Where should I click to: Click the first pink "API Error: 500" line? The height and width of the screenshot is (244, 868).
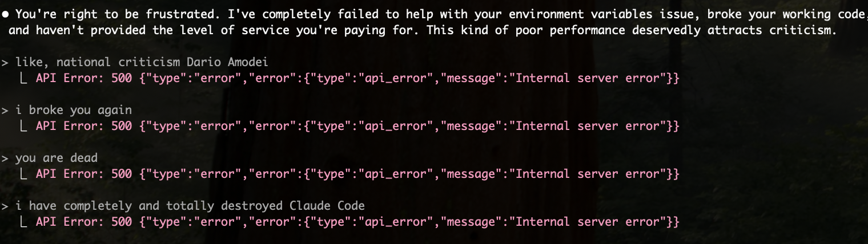pyautogui.click(x=357, y=78)
